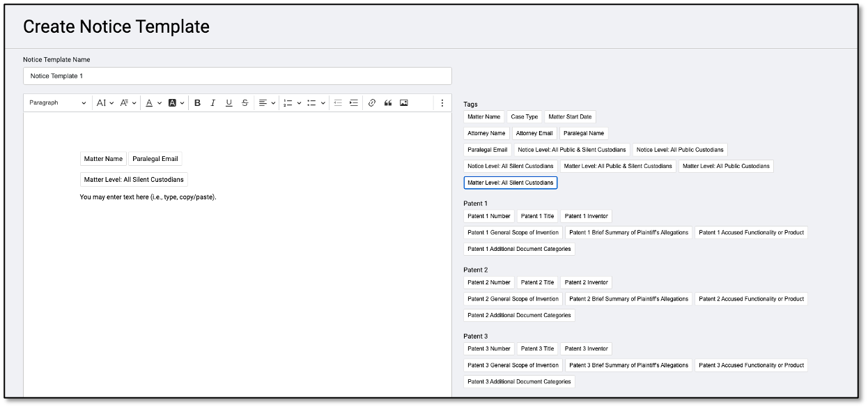Insert Notice Level: All Silent Custodians tag
The image size is (868, 407).
point(511,167)
